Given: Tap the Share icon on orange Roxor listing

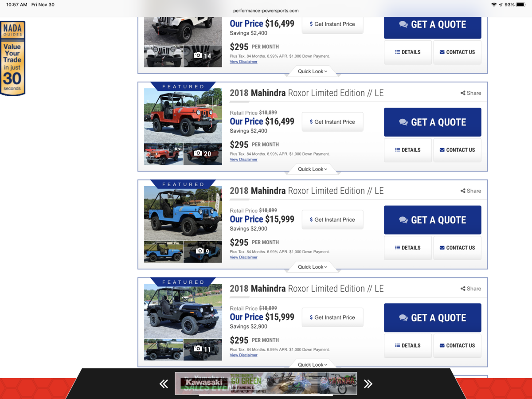Looking at the screenshot, I should 470,93.
